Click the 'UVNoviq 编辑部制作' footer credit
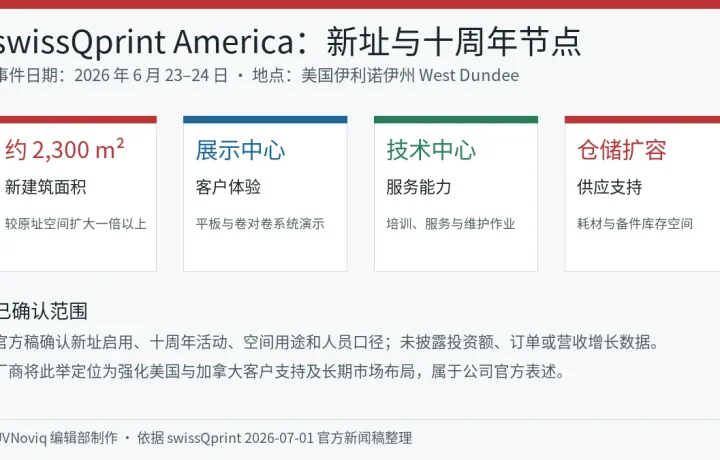This screenshot has height=460, width=720. click(58, 438)
